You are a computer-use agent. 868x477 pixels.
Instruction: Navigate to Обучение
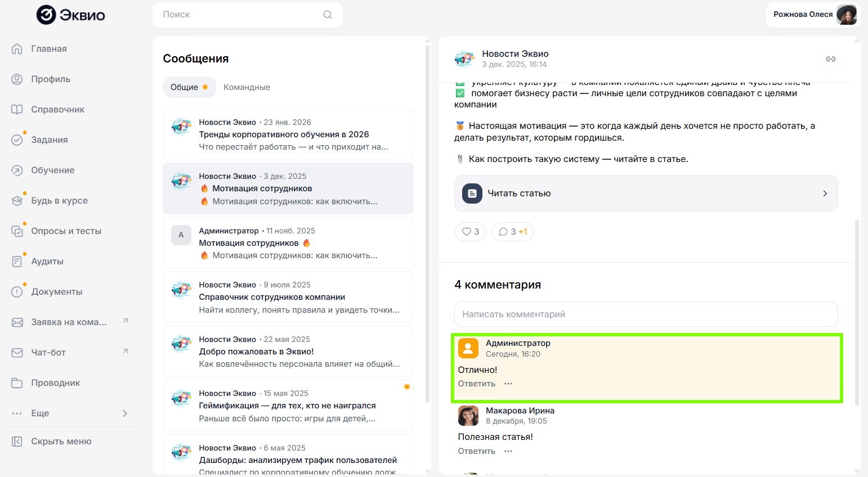click(52, 170)
